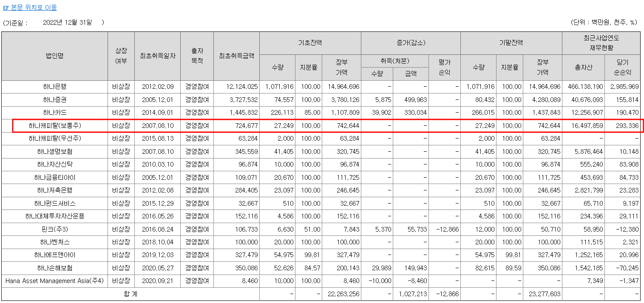Click valuation loss -12,866 in 핀크 row

click(448, 229)
